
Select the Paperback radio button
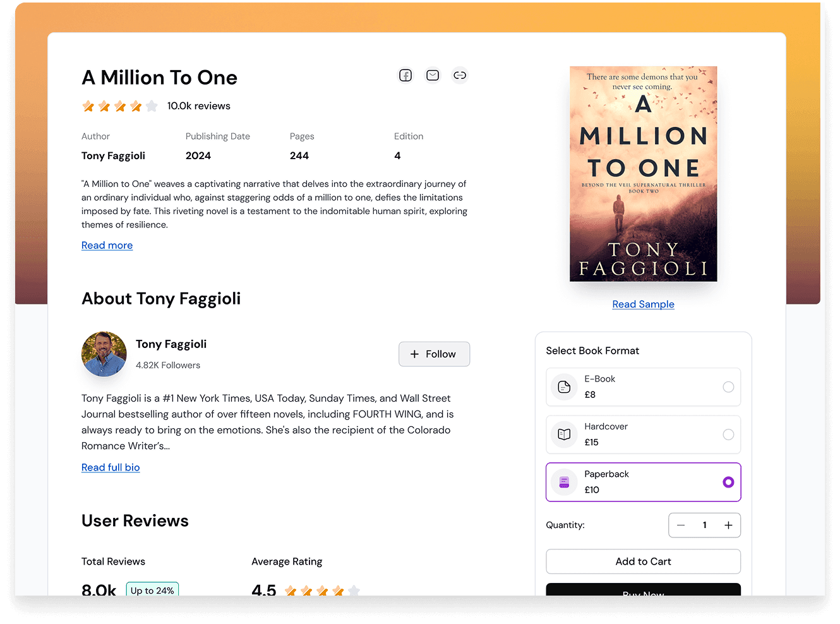[x=728, y=483]
